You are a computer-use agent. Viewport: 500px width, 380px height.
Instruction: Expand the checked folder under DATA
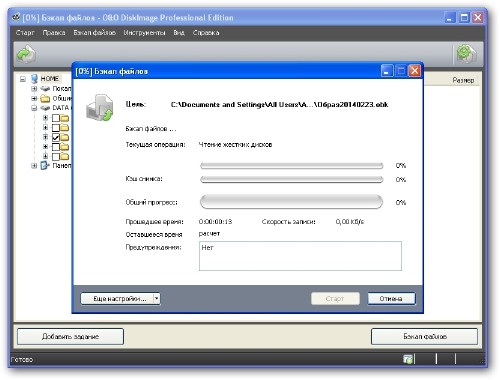[46, 137]
